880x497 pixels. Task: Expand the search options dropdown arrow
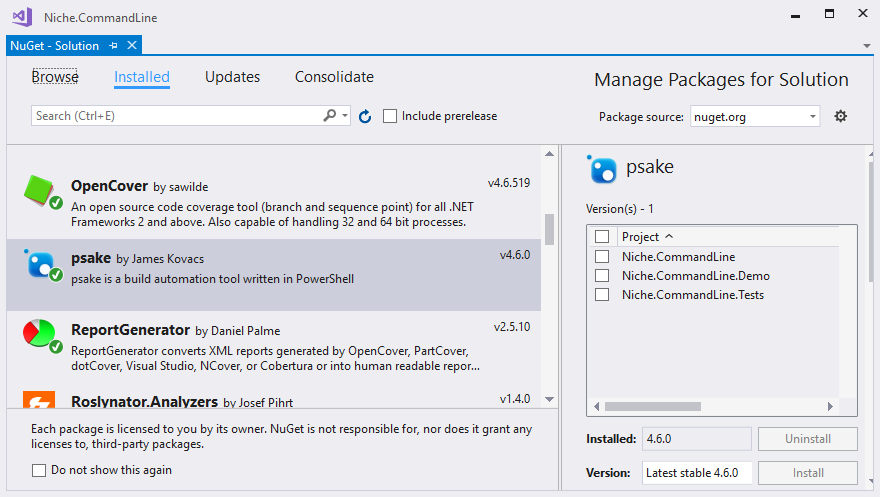[x=345, y=116]
